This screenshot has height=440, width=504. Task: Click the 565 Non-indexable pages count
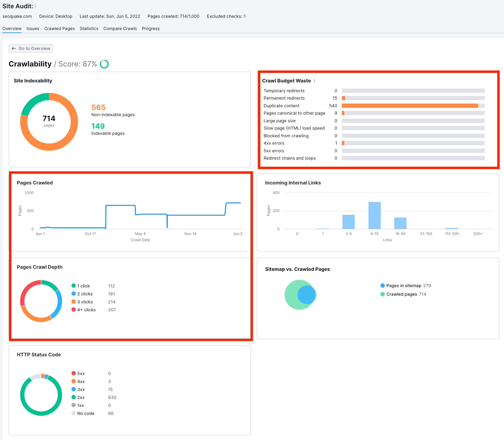(x=98, y=107)
